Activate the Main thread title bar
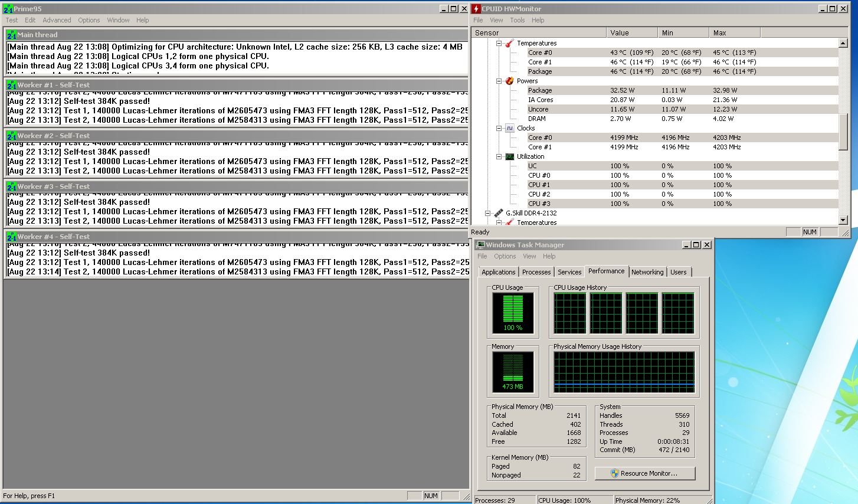This screenshot has height=504, width=858. point(236,35)
